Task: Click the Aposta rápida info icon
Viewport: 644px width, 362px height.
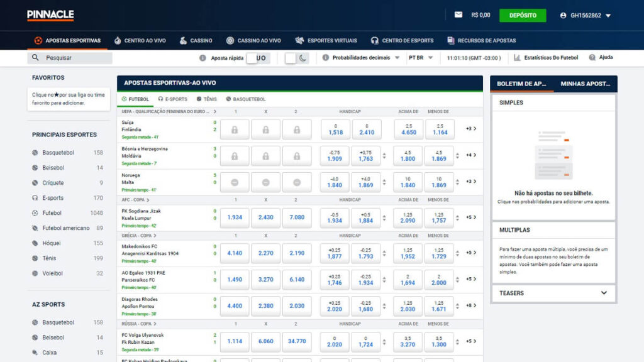Action: coord(203,58)
